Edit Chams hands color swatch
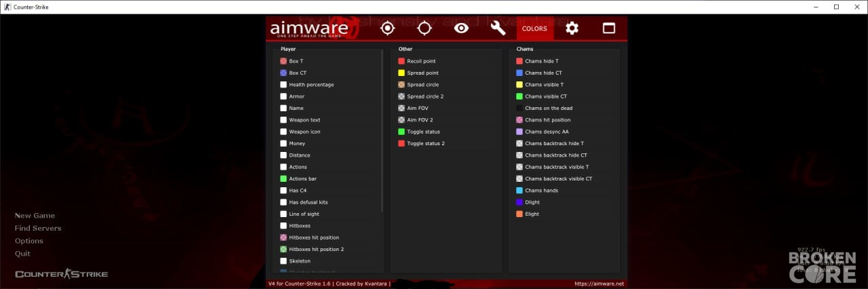The width and height of the screenshot is (868, 289). click(x=519, y=191)
